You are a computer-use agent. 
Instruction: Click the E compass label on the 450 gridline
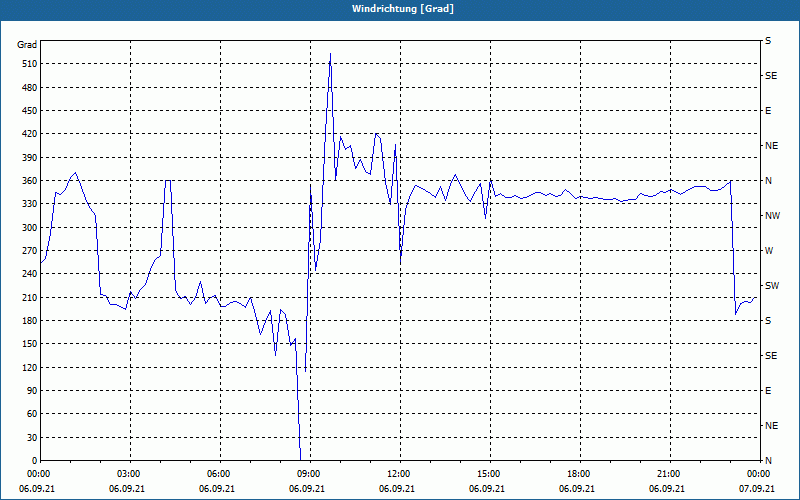pos(768,111)
